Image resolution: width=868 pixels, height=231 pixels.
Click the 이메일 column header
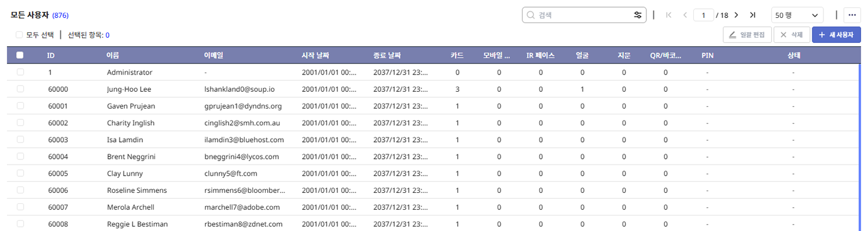214,55
